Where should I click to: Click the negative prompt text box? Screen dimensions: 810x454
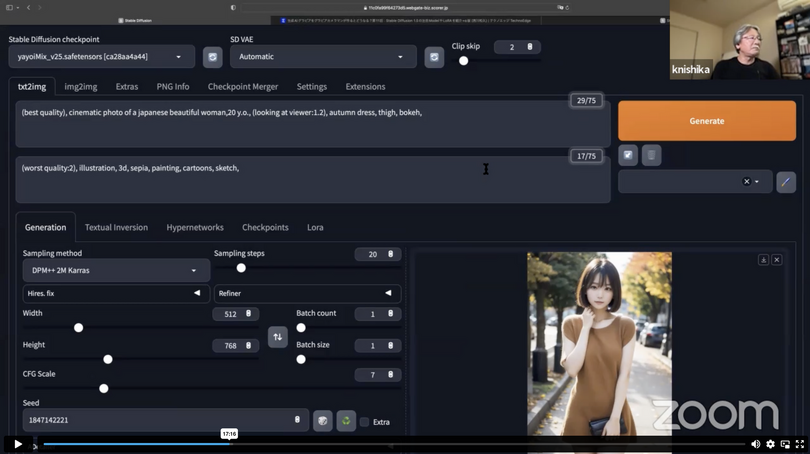pos(313,180)
